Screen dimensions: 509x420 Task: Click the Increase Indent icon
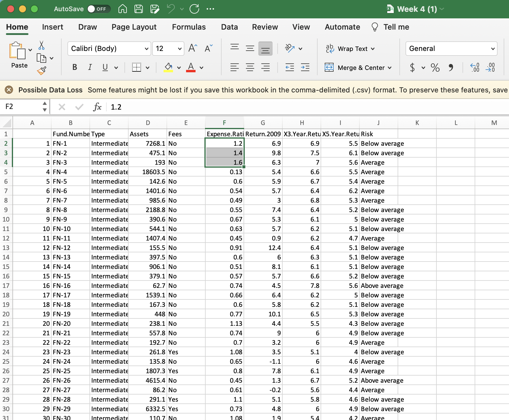[x=305, y=68]
